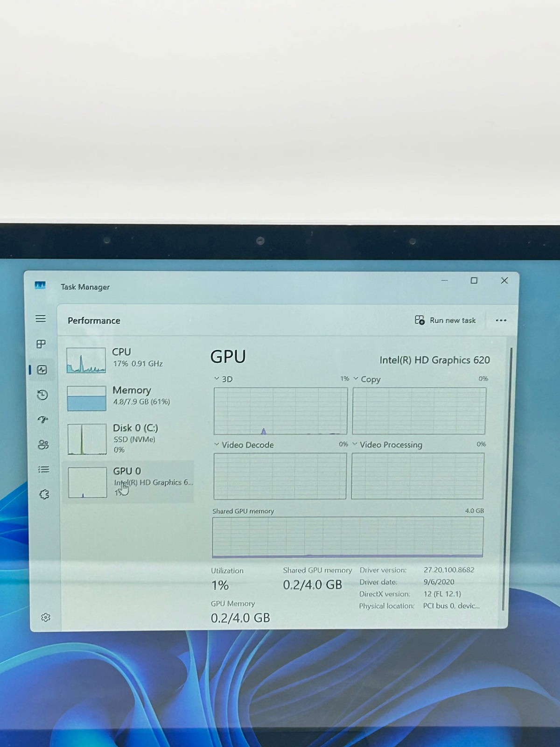Click the 17% 0.91 GHz CPU text
Screen dimensions: 560x747
point(138,364)
